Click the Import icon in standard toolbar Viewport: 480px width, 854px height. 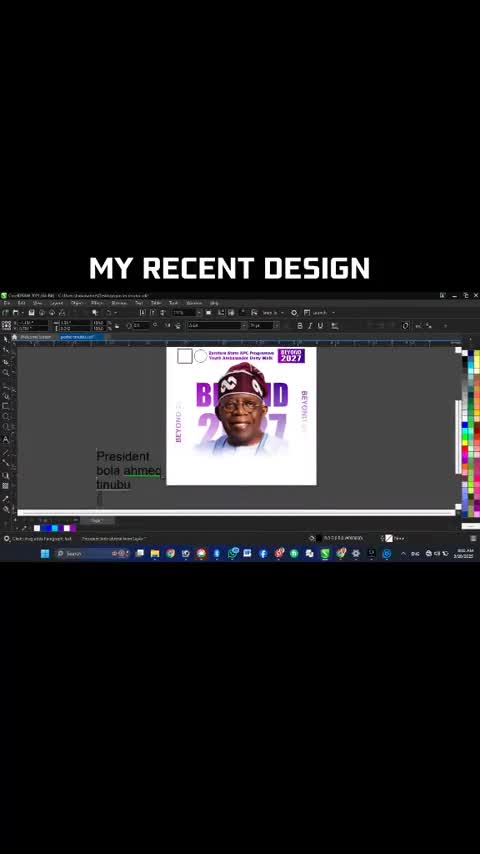(142, 313)
